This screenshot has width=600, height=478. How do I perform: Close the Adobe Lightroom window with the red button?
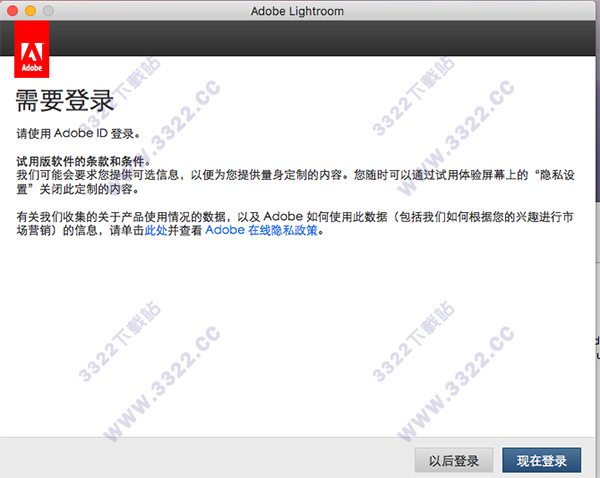13,11
